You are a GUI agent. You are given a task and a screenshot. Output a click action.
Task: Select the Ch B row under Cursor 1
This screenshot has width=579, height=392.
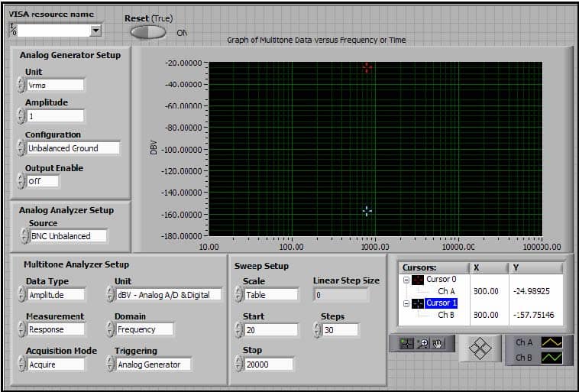tap(446, 315)
